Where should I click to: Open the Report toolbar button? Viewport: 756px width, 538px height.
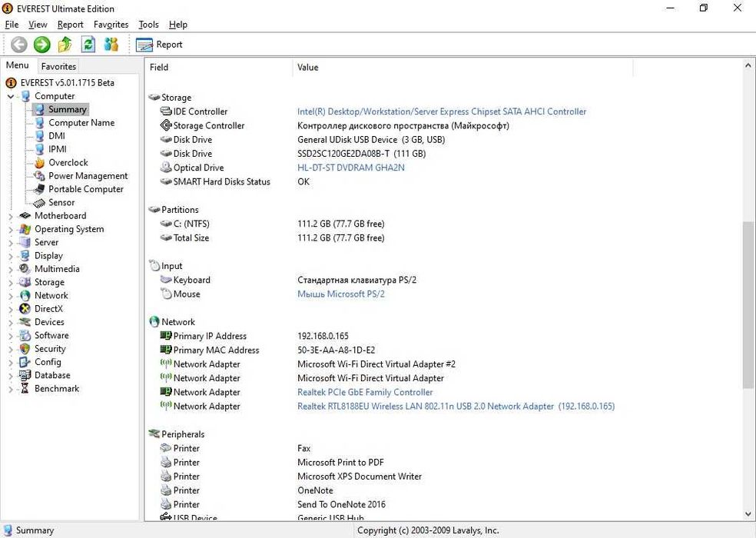(x=159, y=45)
